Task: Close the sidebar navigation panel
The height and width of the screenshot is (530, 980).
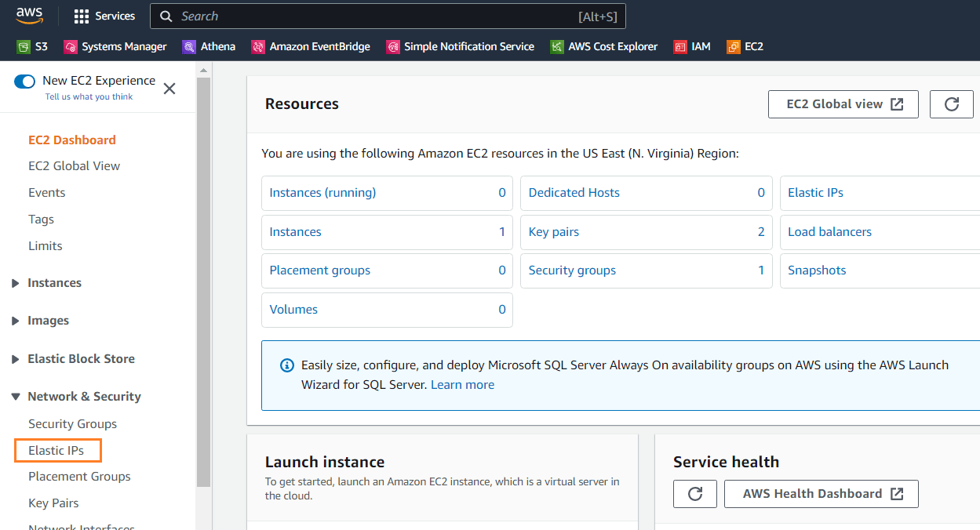Action: 169,89
